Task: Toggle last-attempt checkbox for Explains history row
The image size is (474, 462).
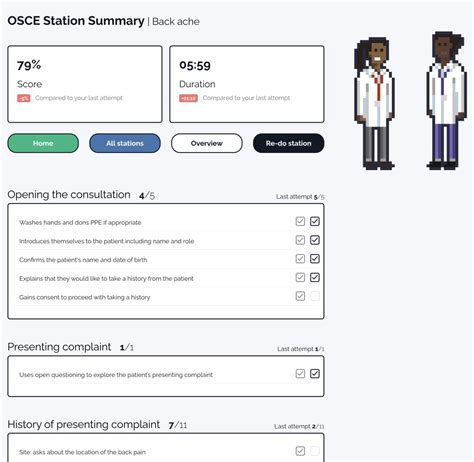Action: click(x=300, y=277)
